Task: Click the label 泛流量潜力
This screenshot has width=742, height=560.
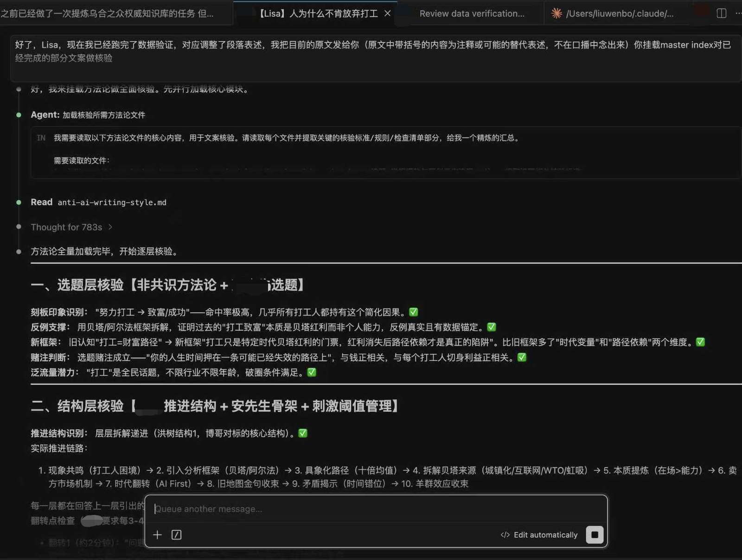Action: point(55,372)
